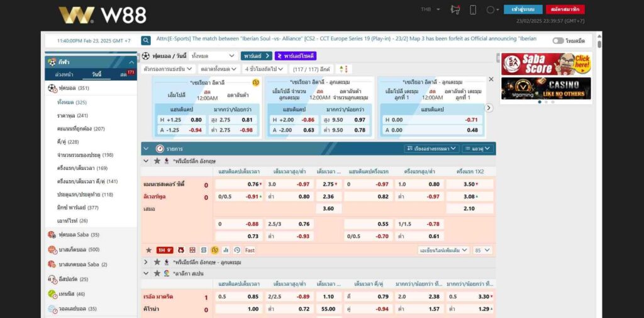Click the yellow coin icon in match toolbar

click(215, 250)
